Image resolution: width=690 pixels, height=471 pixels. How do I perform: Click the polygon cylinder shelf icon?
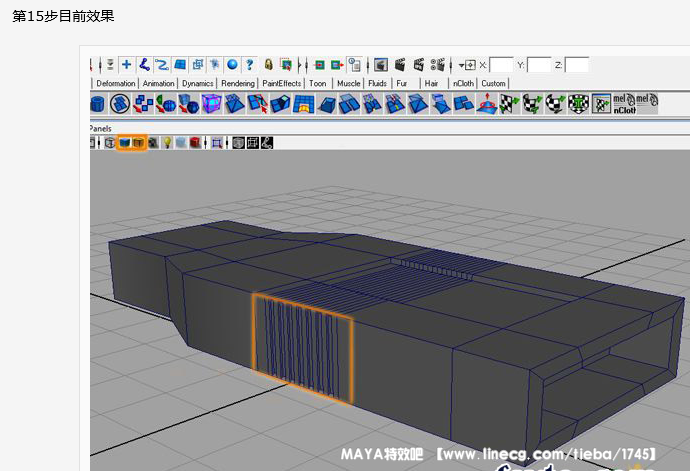pos(98,104)
